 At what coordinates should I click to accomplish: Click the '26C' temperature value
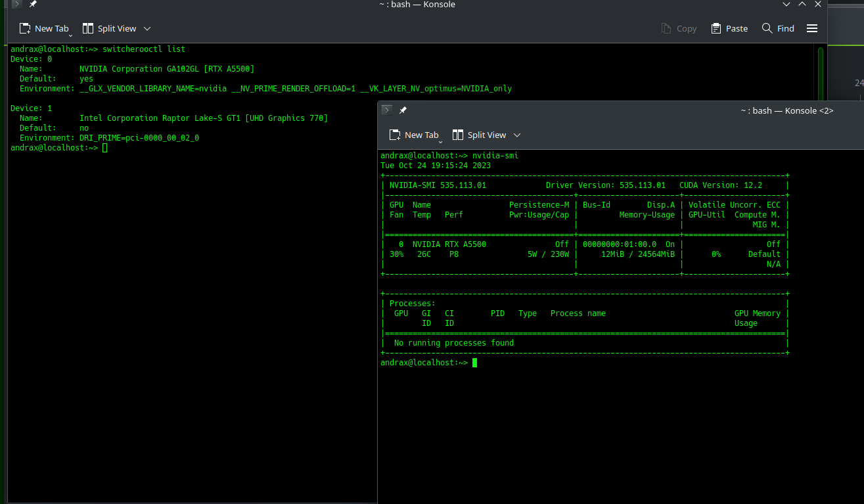pos(424,254)
